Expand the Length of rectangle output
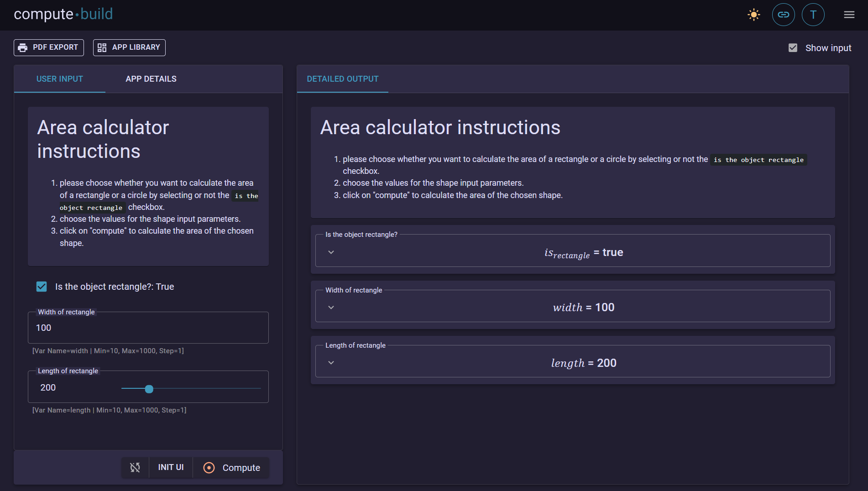The image size is (868, 491). 331,363
